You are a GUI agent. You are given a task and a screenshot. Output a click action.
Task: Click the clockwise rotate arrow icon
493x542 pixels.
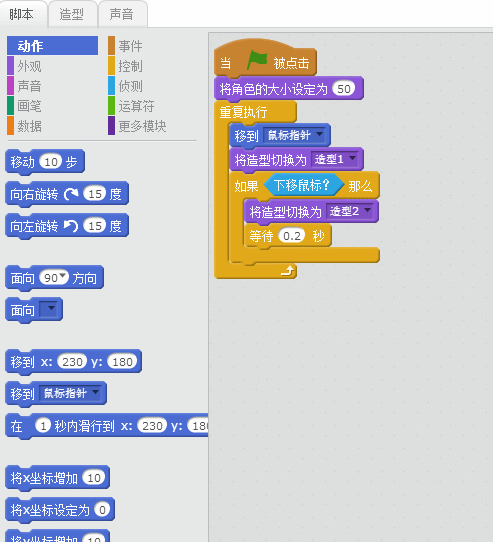(x=71, y=194)
